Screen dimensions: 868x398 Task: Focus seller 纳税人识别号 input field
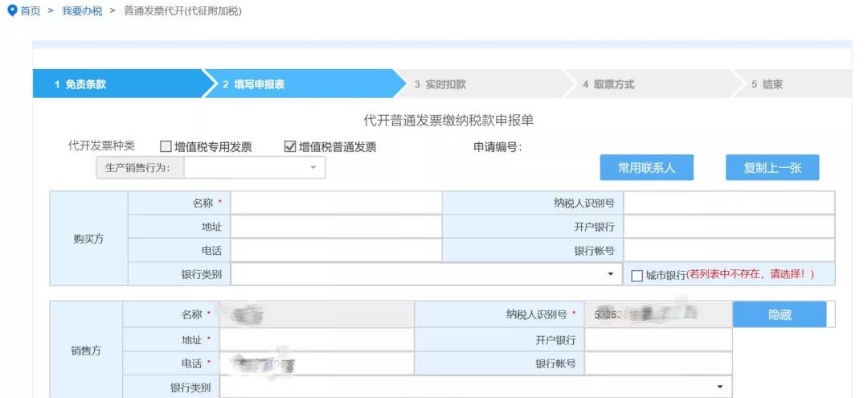[x=658, y=315]
